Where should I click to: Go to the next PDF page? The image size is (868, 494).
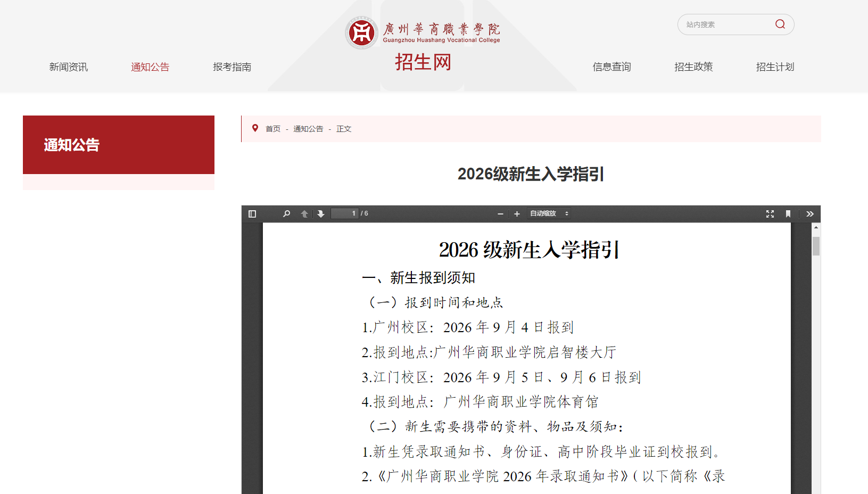pos(320,213)
